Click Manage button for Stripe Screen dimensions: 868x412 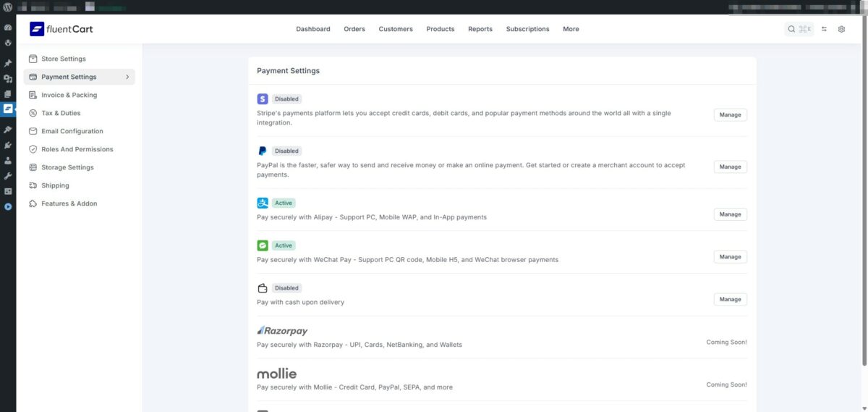[x=730, y=114]
